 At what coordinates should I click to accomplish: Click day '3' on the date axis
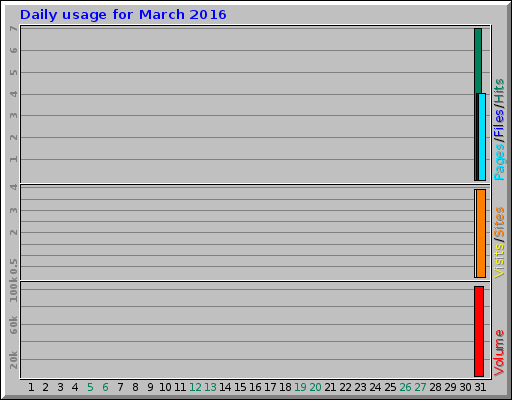(60, 387)
